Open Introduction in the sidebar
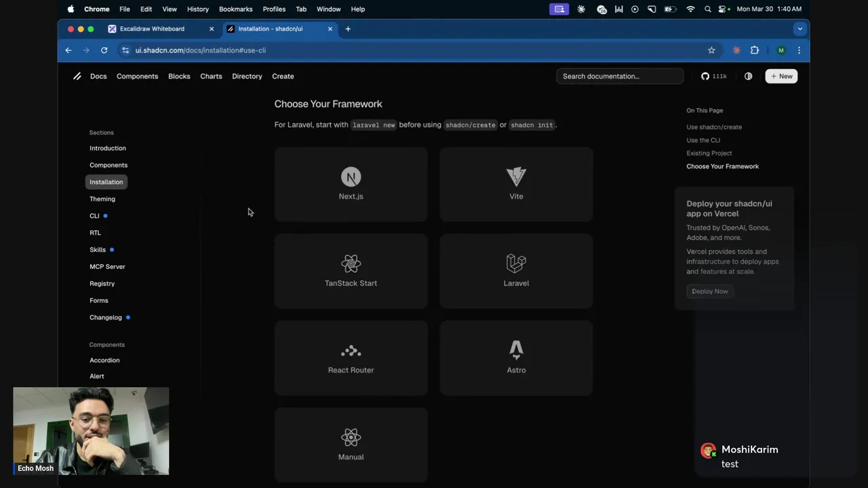The height and width of the screenshot is (488, 868). [x=108, y=148]
